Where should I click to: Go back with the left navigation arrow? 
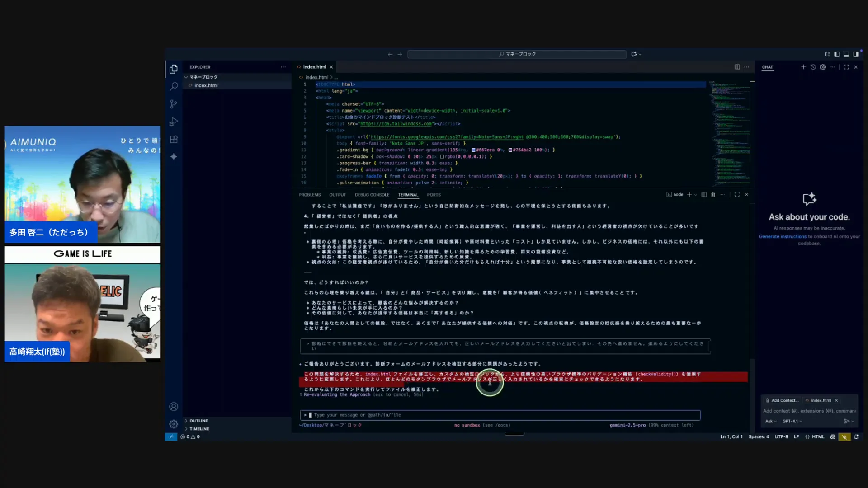(390, 54)
